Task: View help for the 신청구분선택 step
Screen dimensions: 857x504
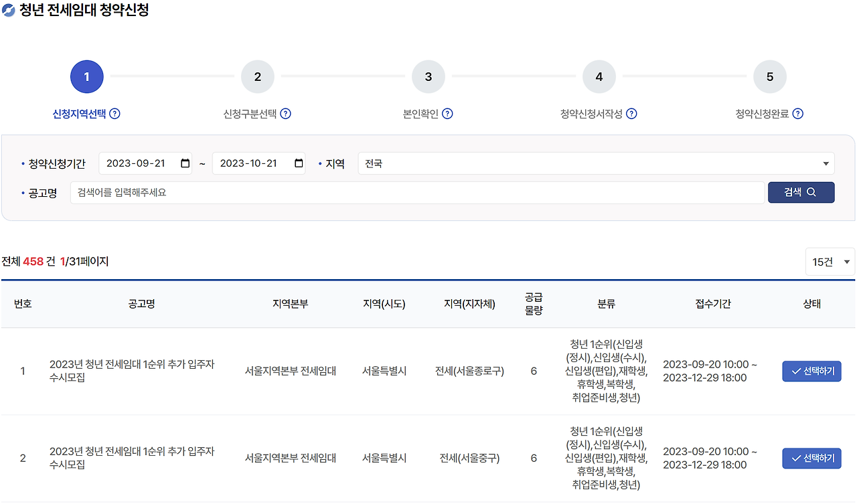Action: coord(286,114)
